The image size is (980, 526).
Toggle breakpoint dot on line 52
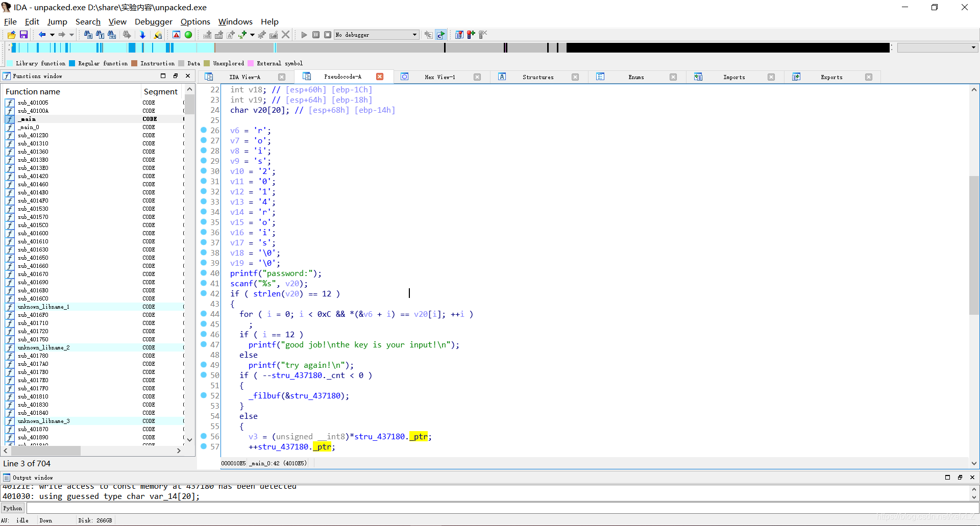204,395
